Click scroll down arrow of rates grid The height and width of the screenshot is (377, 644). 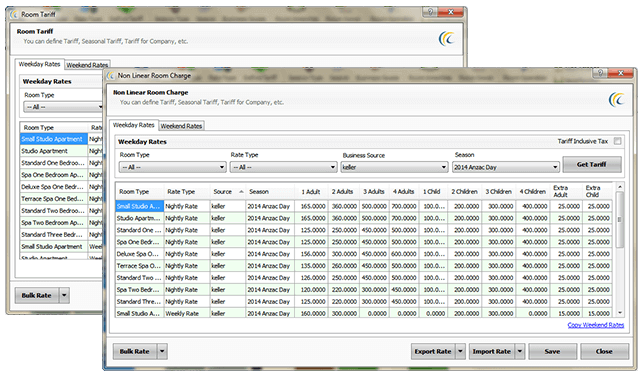(x=620, y=313)
